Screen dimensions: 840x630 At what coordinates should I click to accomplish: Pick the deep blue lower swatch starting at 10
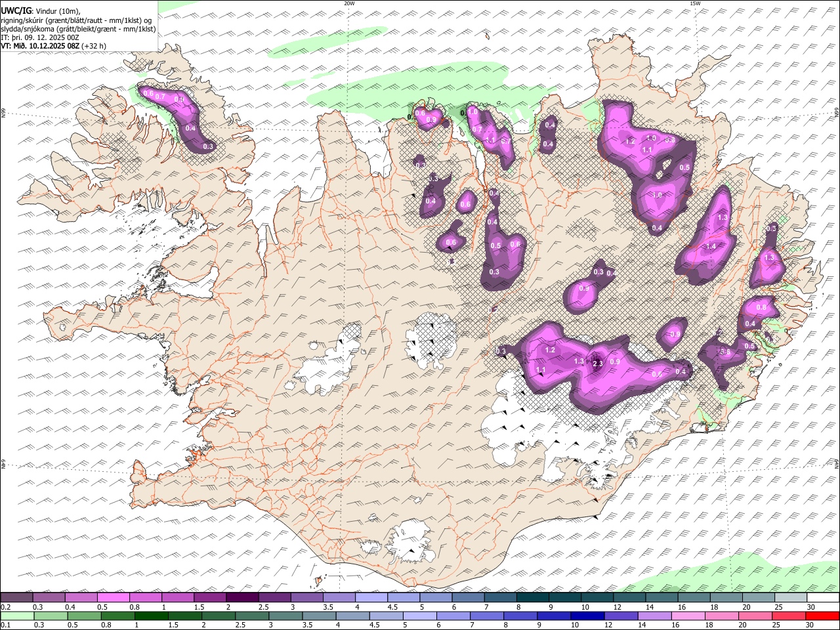(587, 616)
